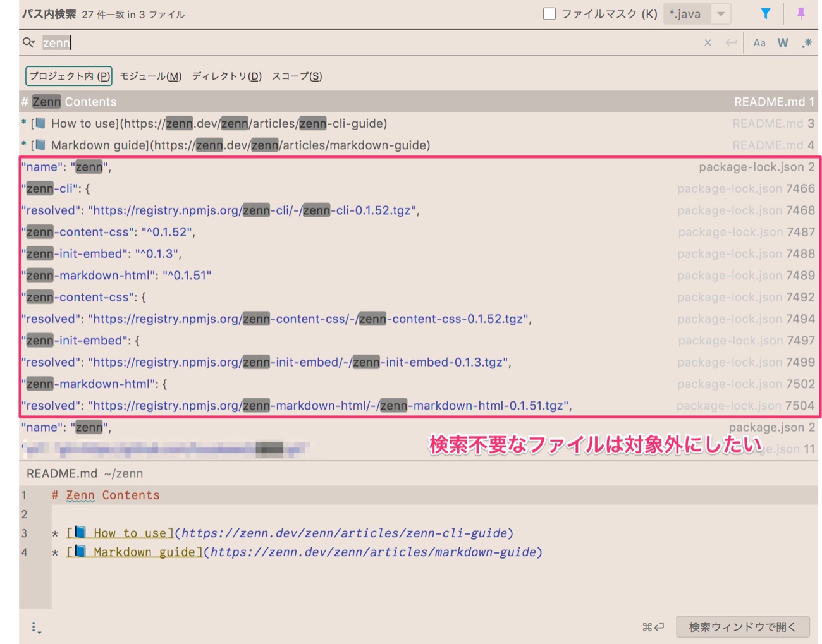This screenshot has height=644, width=822.
Task: Select "zenn-init-embed": "^0.1.3" result
Action: pyautogui.click(x=418, y=253)
